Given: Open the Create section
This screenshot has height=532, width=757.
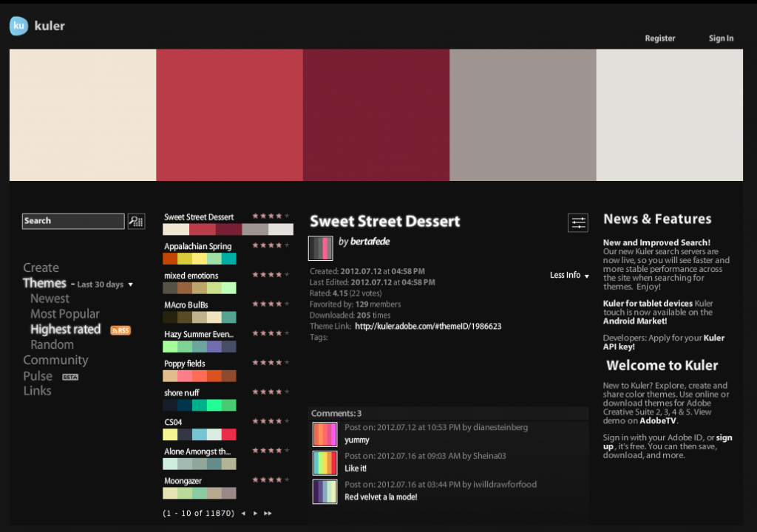Looking at the screenshot, I should [41, 267].
